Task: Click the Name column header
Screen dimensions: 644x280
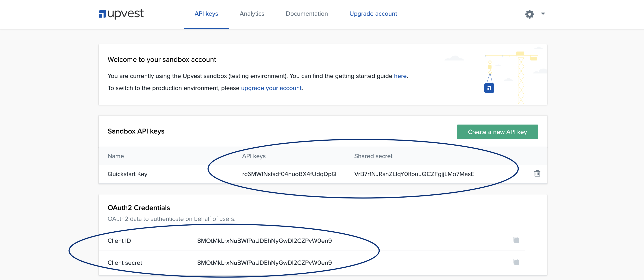Action: [x=116, y=156]
